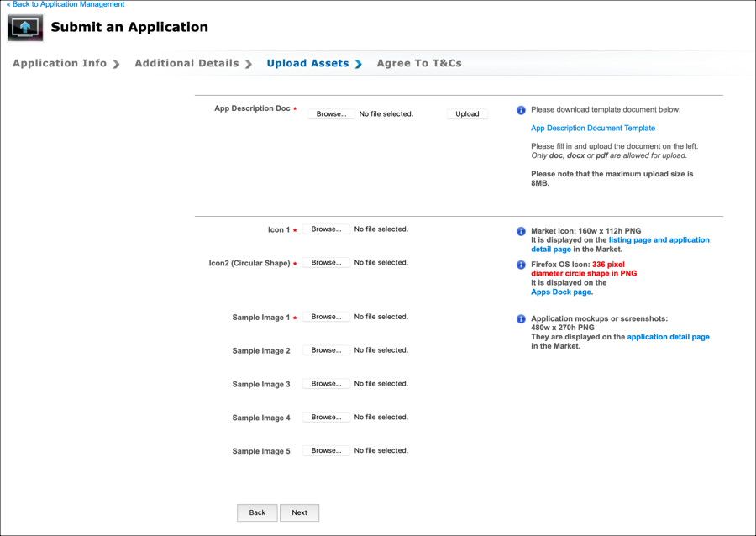Open the Additional Details step

[186, 63]
